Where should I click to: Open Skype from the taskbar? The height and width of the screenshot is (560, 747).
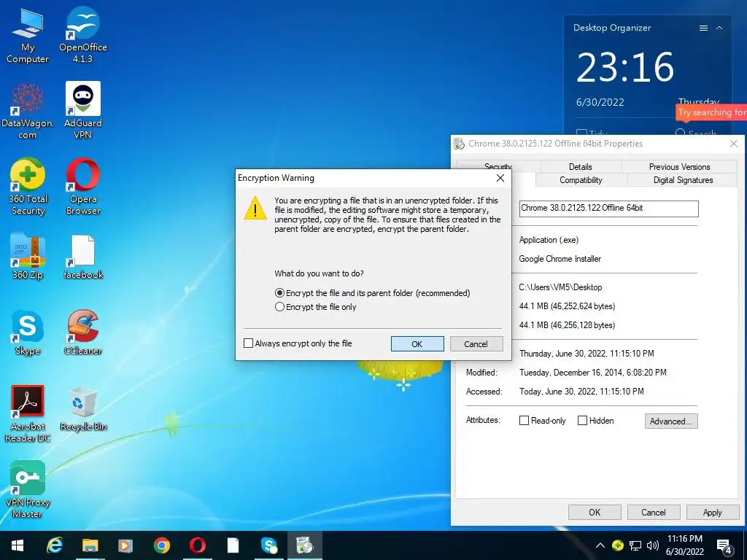269,545
